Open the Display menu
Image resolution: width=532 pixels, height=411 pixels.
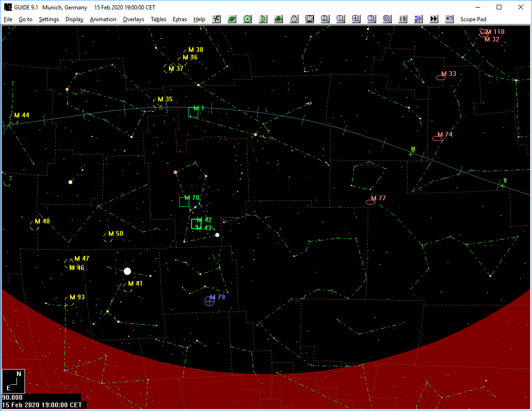74,19
